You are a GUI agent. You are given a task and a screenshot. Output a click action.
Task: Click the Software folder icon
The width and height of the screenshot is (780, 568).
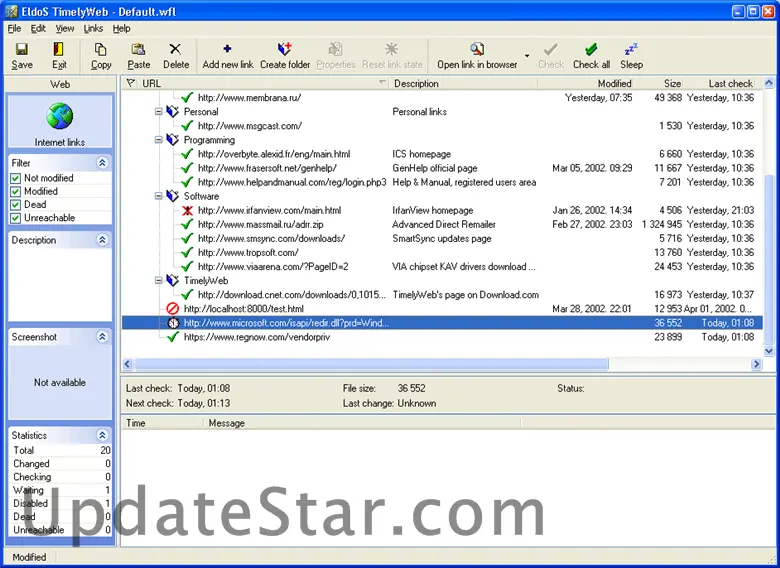pyautogui.click(x=173, y=196)
